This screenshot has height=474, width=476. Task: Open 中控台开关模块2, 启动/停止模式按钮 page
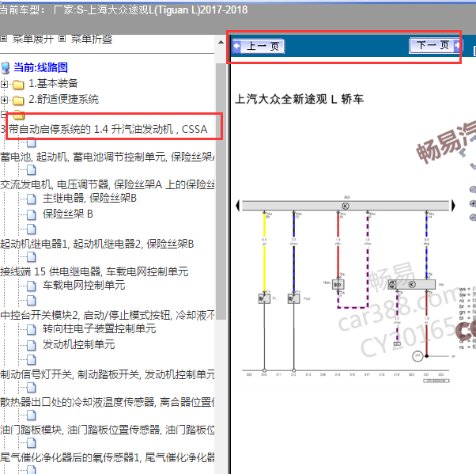tap(108, 315)
